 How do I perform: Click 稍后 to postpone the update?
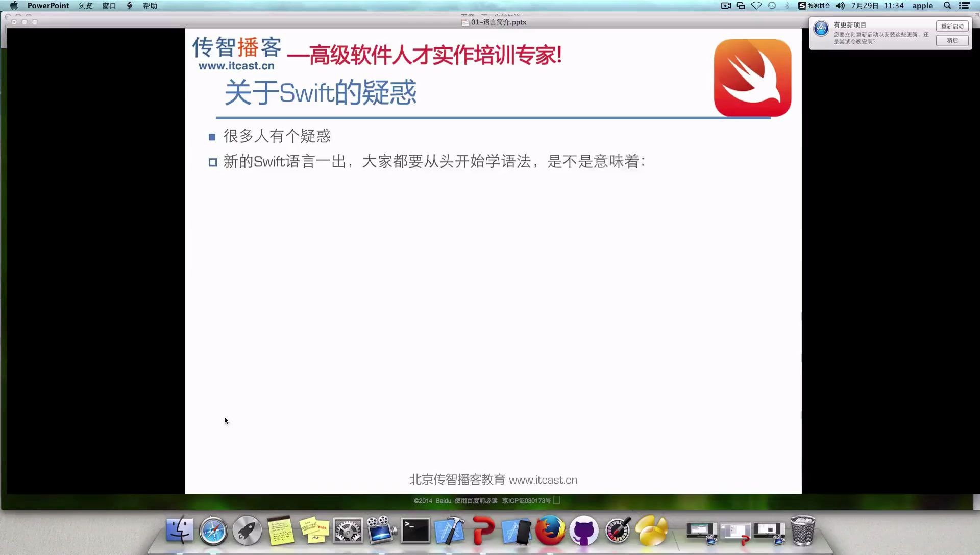[952, 41]
